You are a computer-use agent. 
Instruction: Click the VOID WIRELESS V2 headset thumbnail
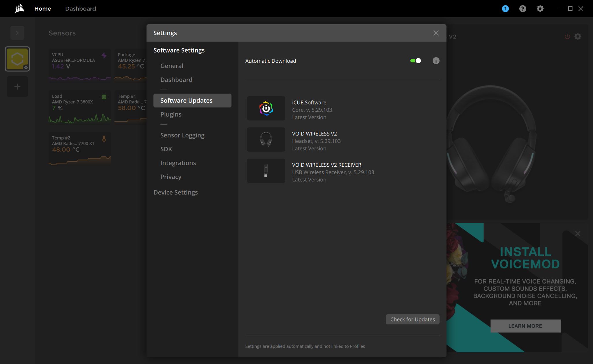tap(266, 140)
